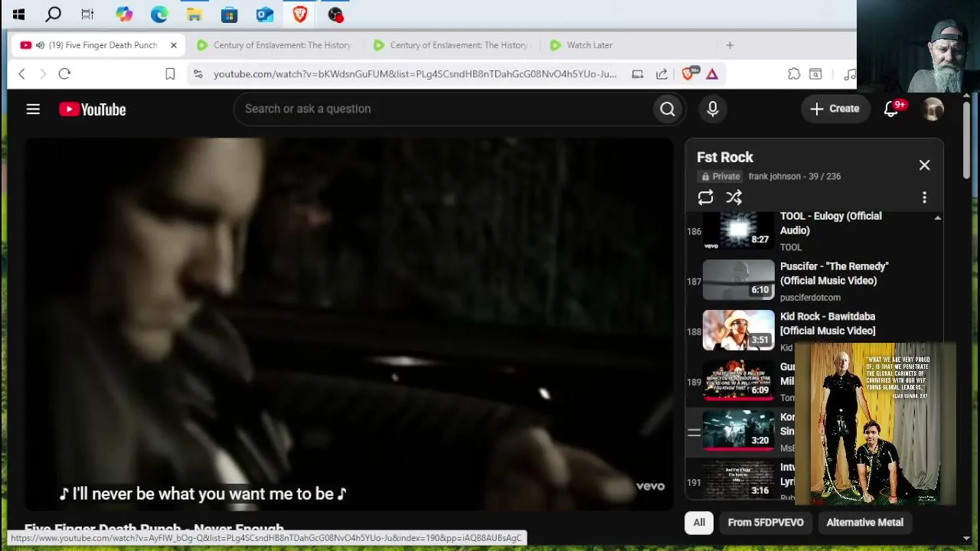Viewport: 980px width, 551px height.
Task: Toggle loop playlist in Fst Rock panel
Action: click(x=705, y=197)
